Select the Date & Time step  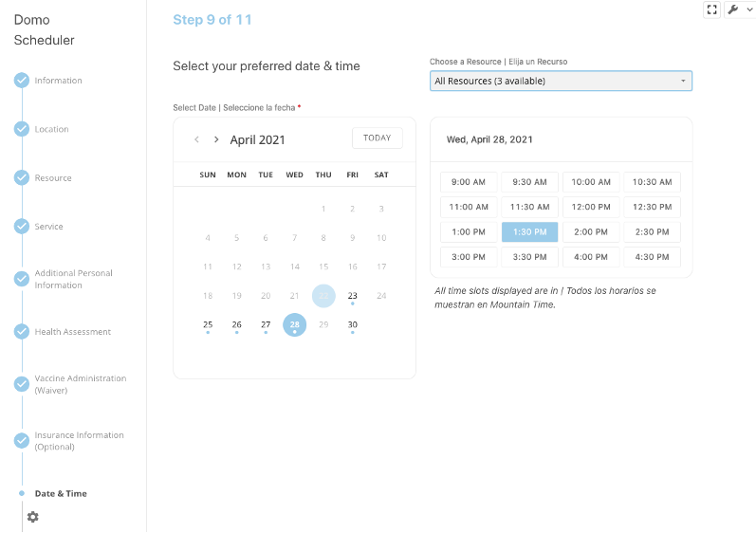[x=61, y=493]
